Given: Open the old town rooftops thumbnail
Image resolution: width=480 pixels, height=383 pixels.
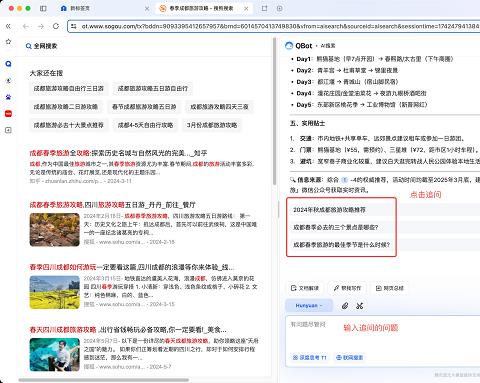Looking at the screenshot, I should (55, 230).
